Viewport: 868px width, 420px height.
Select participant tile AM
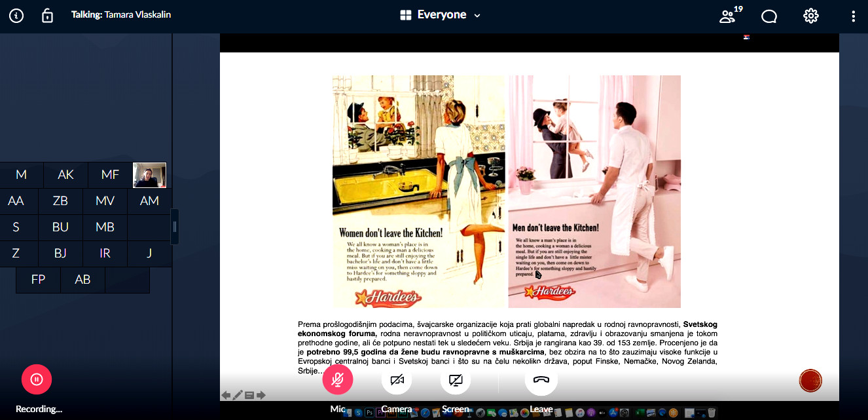(x=149, y=201)
